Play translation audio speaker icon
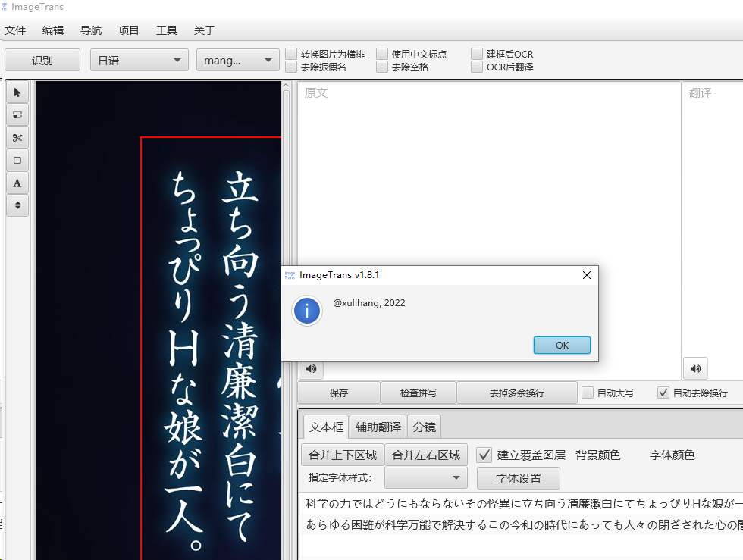This screenshot has height=560, width=743. coord(696,368)
